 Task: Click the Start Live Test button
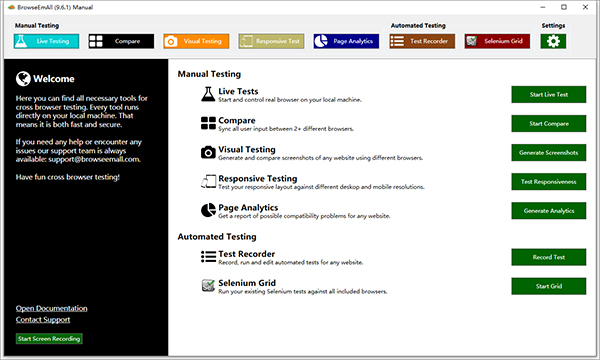[x=549, y=94]
